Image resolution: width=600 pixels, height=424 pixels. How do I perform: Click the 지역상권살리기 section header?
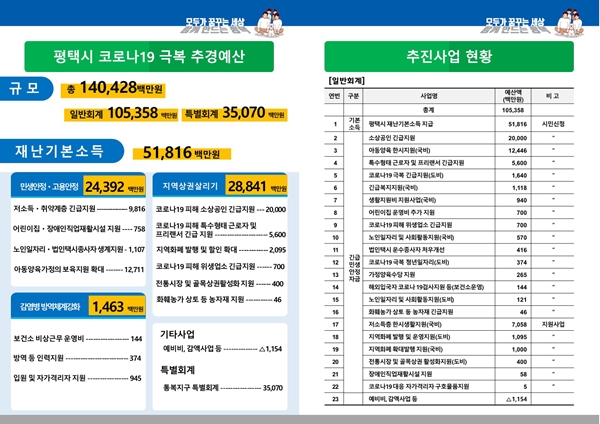point(192,186)
